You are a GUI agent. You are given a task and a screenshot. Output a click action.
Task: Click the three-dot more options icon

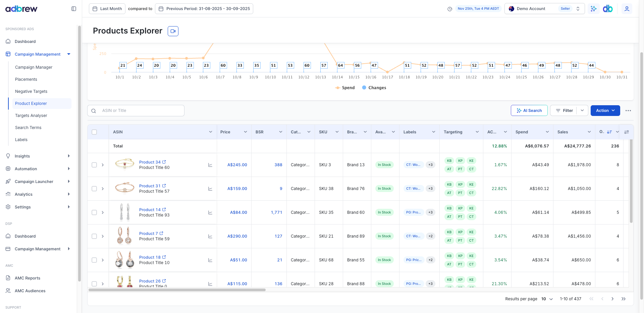point(628,111)
